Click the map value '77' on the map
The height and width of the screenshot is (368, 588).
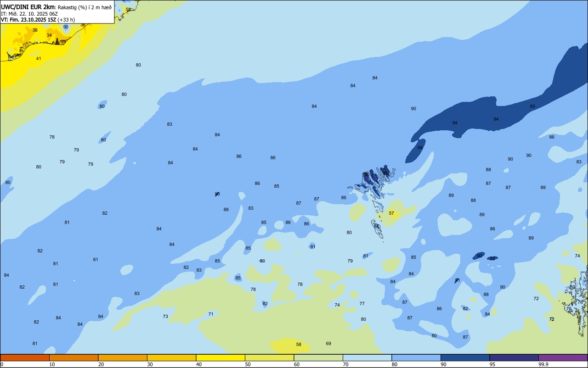click(x=362, y=304)
